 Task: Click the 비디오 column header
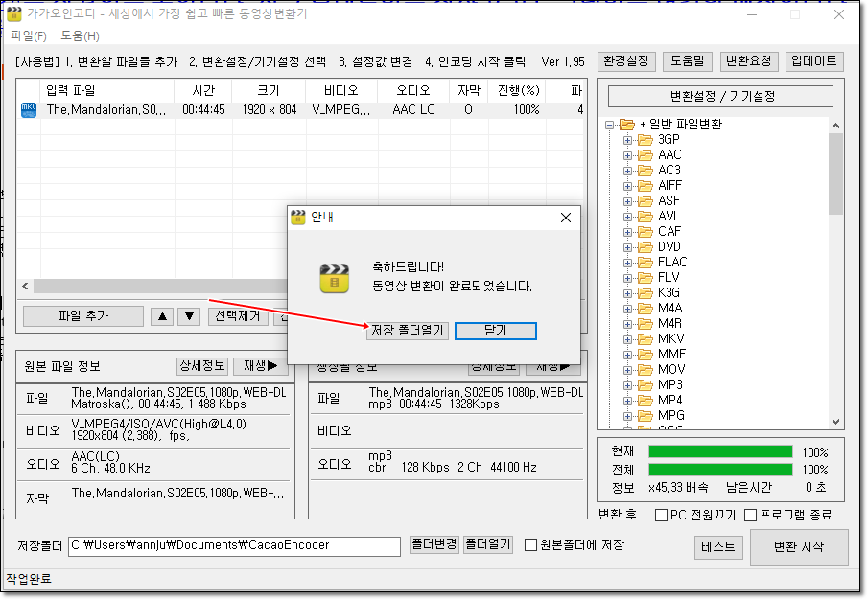pos(341,91)
